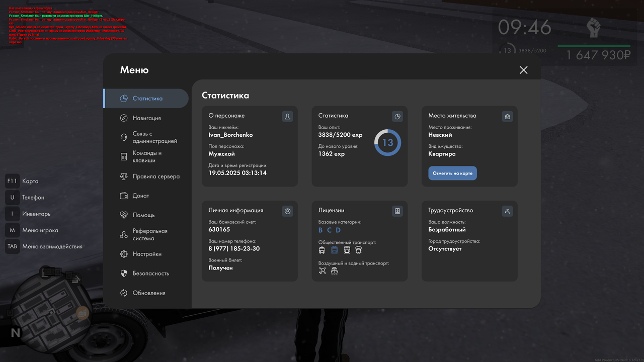Click the 1362 exp remaining value
Screen dimensions: 644x362
pyautogui.click(x=332, y=154)
